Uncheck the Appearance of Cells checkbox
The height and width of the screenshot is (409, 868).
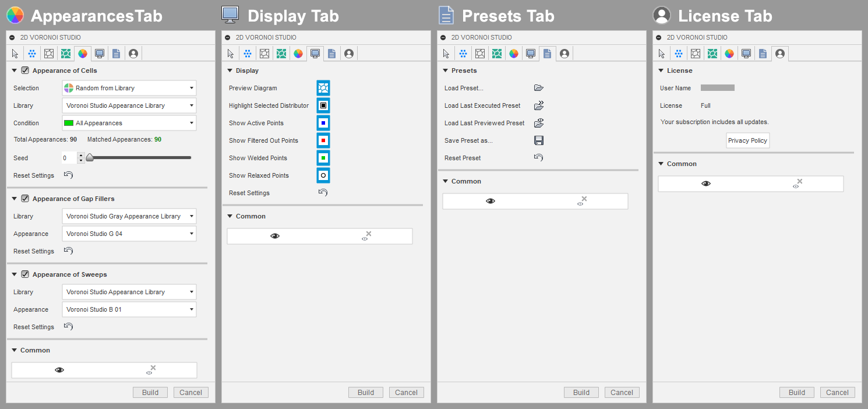click(25, 70)
